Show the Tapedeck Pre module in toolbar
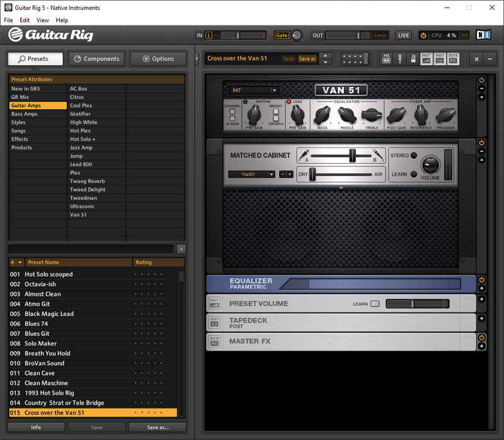This screenshot has height=440, width=504. coord(384,59)
